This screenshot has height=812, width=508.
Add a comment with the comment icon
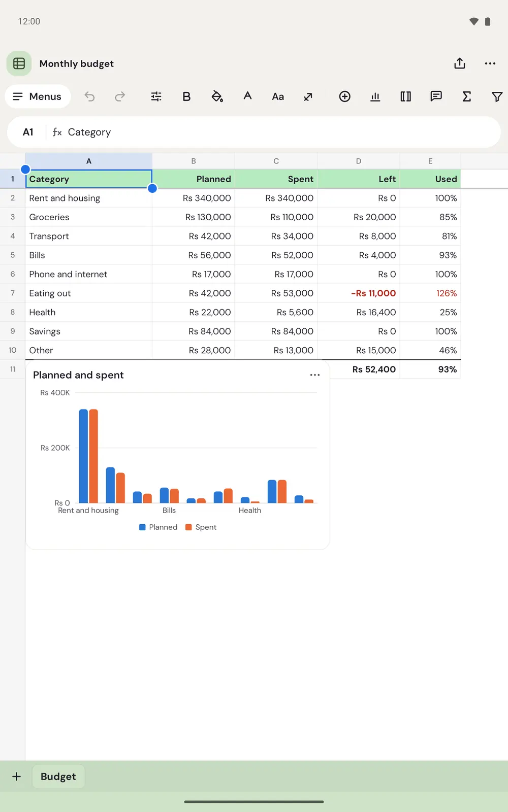pos(436,96)
